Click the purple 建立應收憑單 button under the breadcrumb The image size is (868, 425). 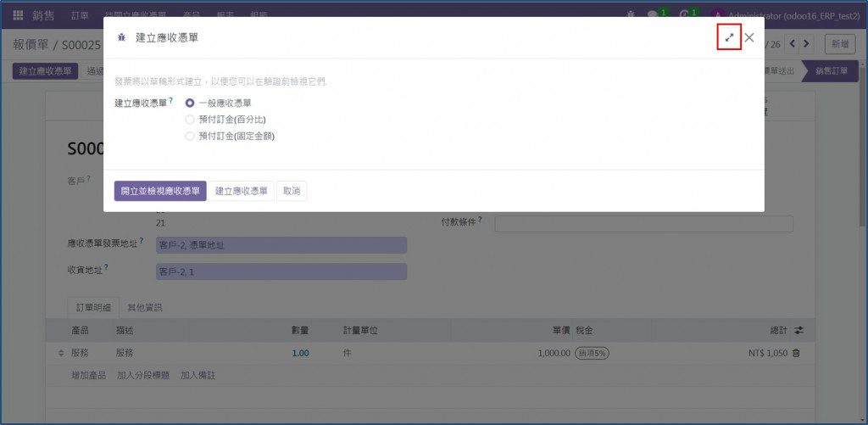[46, 71]
